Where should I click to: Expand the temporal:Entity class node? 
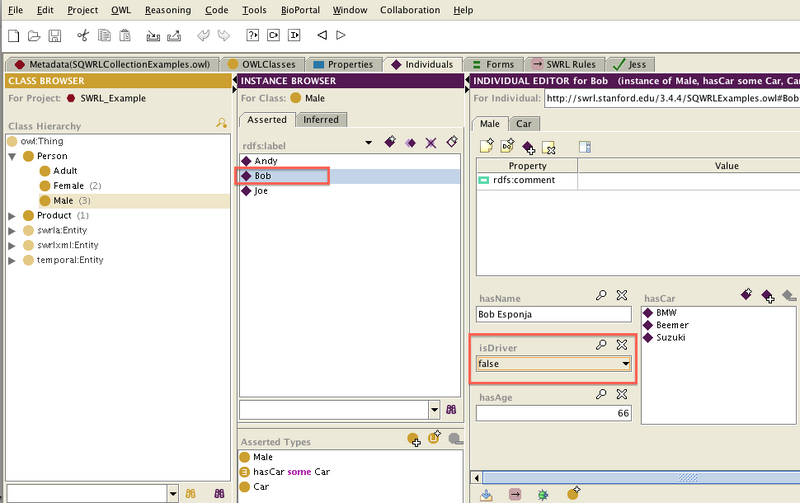(x=12, y=260)
